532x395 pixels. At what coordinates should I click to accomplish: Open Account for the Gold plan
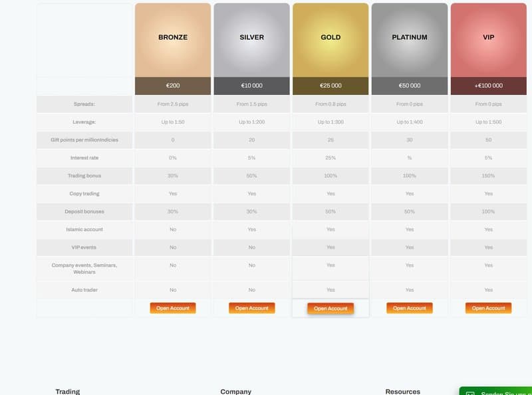click(331, 309)
